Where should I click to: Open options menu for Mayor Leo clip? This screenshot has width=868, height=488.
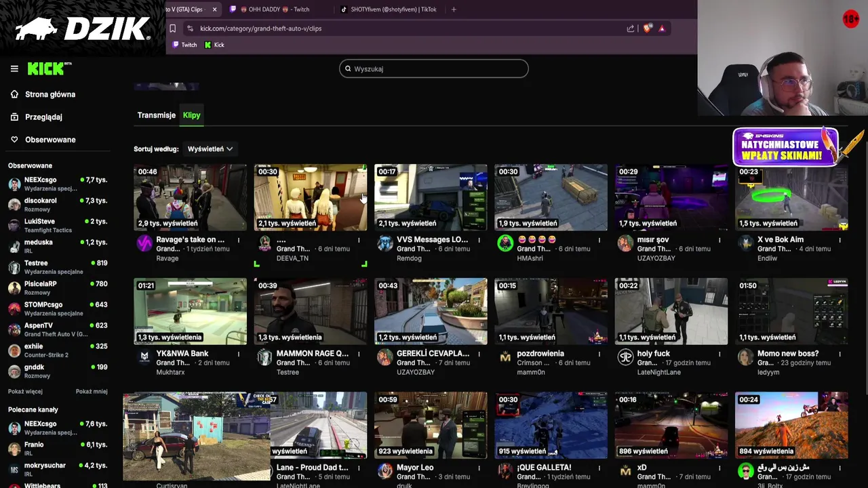[479, 468]
